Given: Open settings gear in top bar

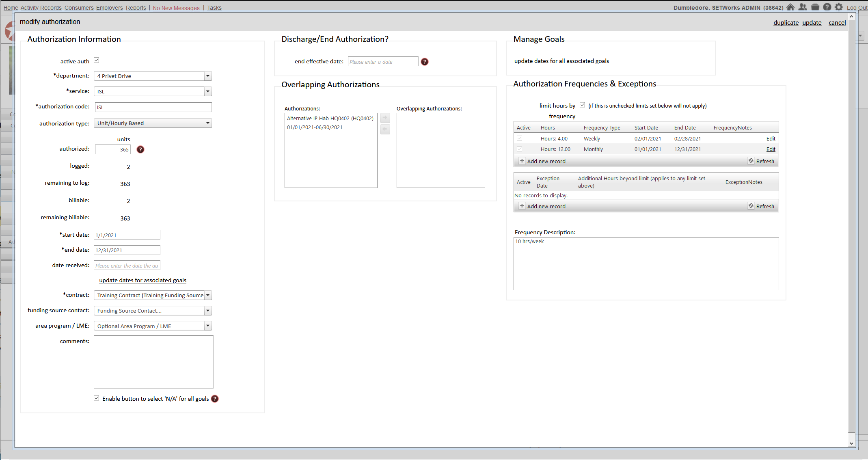Looking at the screenshot, I should click(x=839, y=7).
